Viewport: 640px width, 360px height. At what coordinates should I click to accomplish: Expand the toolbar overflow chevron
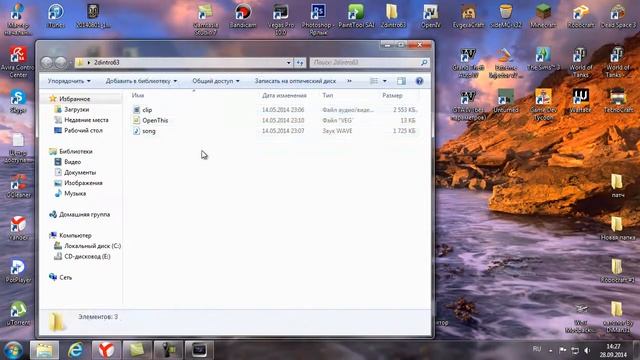coord(349,81)
